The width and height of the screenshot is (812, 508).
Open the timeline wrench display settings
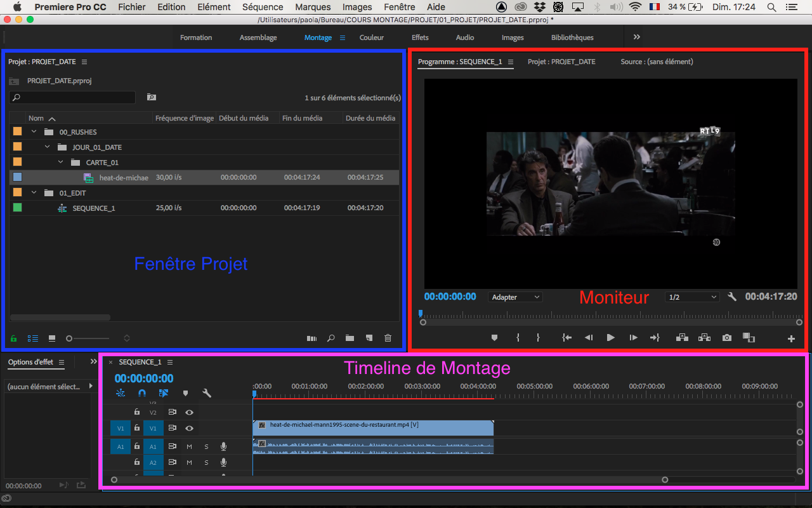[207, 393]
